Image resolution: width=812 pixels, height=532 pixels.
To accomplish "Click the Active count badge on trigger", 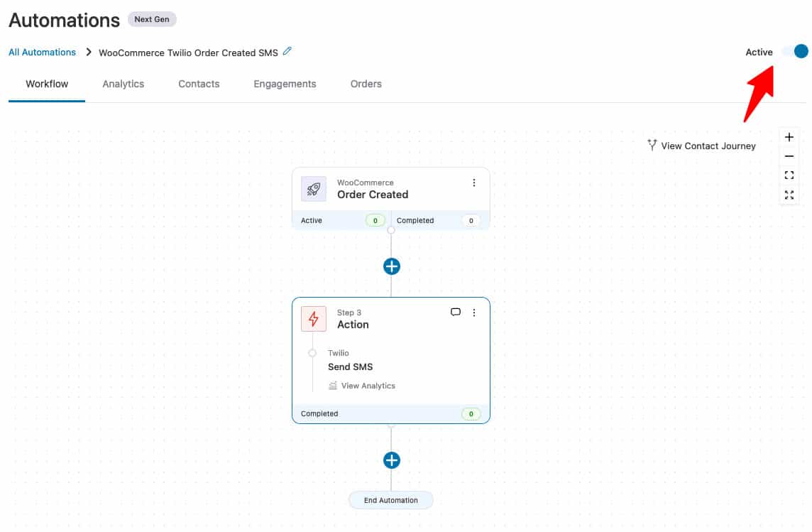I will click(375, 221).
